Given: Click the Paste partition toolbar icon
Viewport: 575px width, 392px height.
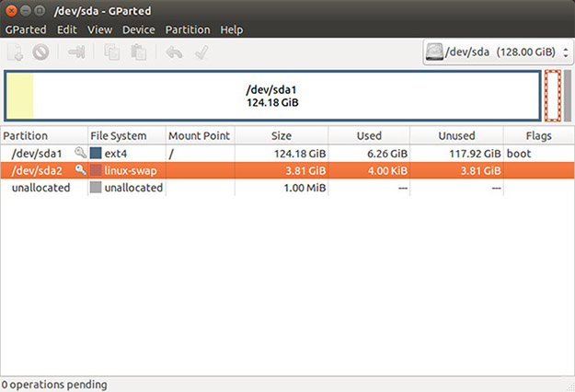Looking at the screenshot, I should pyautogui.click(x=139, y=53).
